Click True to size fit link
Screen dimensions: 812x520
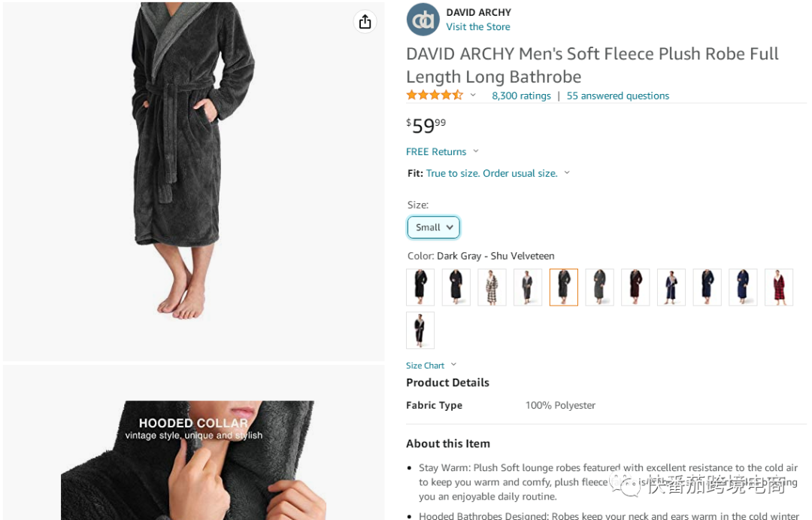491,174
